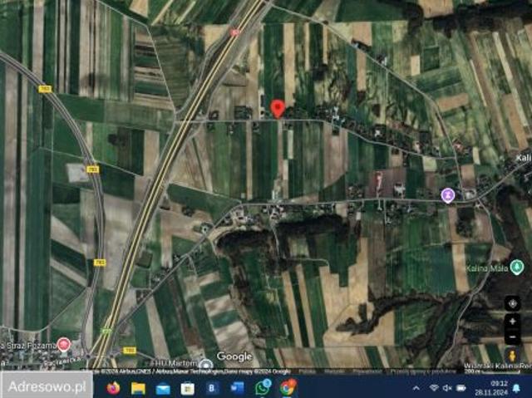Switch to Google Chrome in the taskbar
Viewport: 532px width, 398px height.
[288, 387]
